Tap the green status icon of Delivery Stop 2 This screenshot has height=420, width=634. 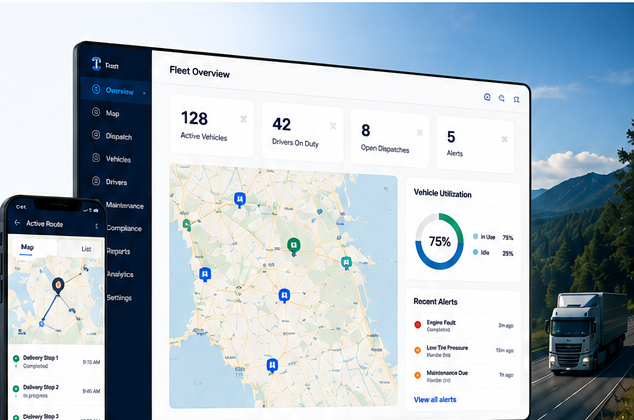point(16,389)
